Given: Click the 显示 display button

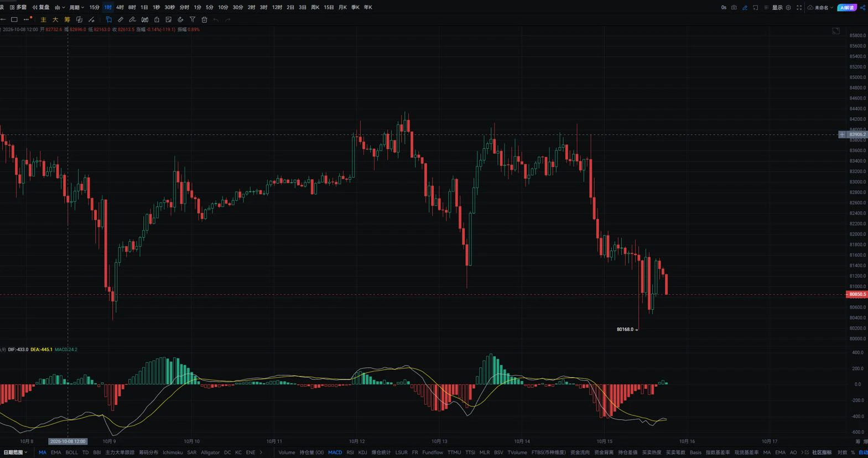Looking at the screenshot, I should click(x=777, y=7).
